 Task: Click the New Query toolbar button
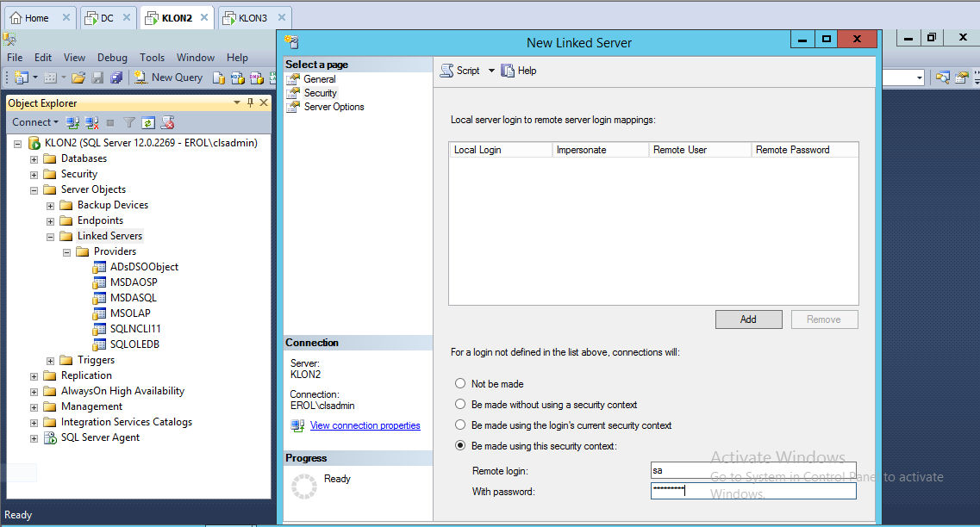[x=168, y=77]
